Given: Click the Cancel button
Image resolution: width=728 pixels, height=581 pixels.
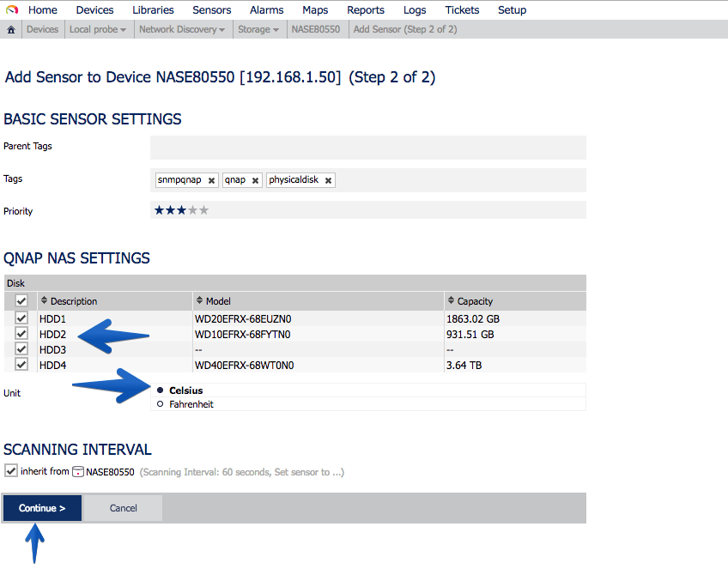Looking at the screenshot, I should (x=123, y=508).
